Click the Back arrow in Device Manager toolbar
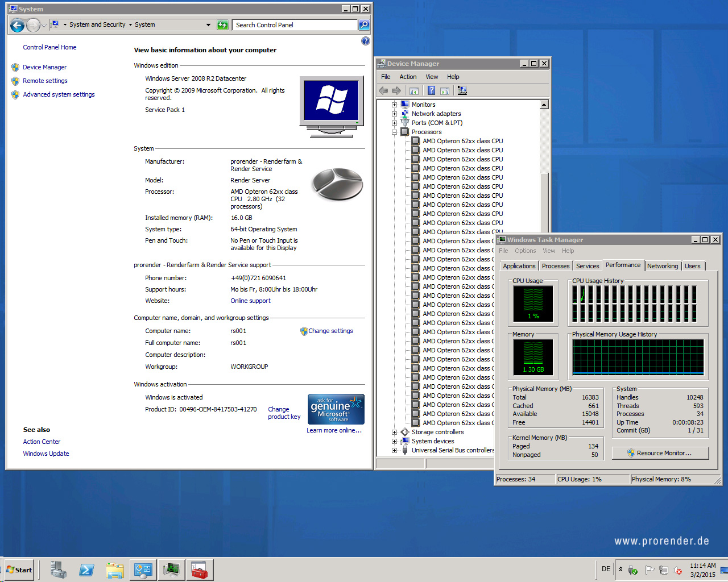 (383, 91)
